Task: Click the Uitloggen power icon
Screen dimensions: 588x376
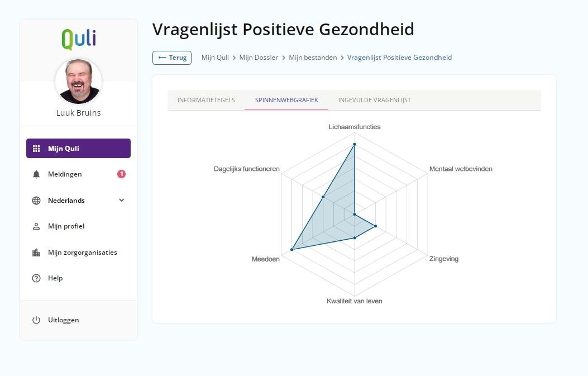Action: 36,320
